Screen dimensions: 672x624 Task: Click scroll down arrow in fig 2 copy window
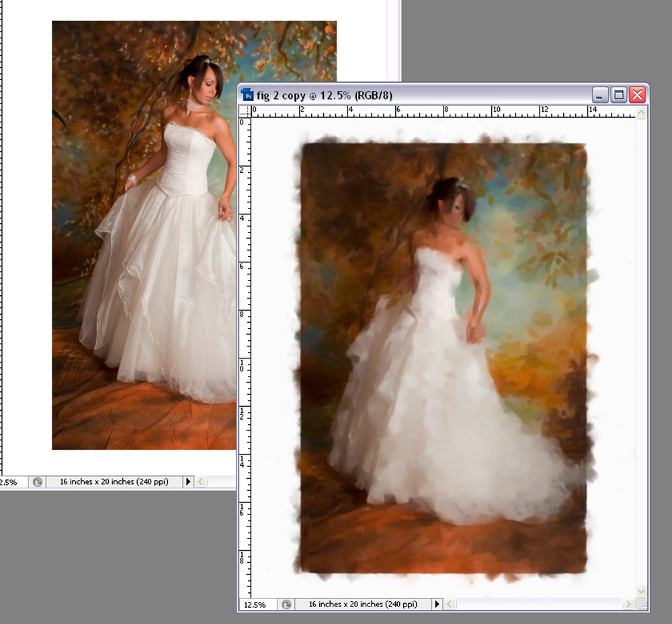coord(641,592)
